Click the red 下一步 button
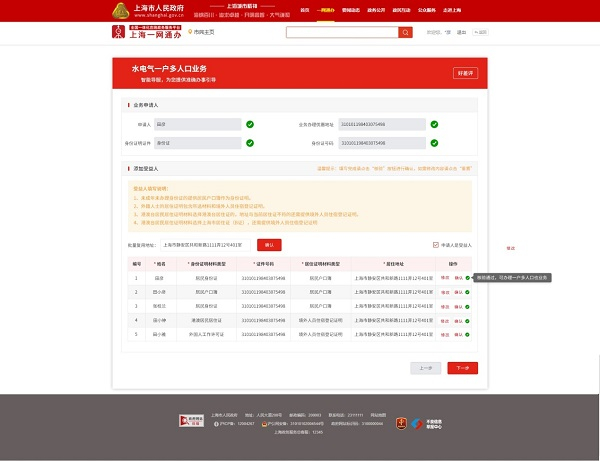Viewport: 600px width, 461px height. [463, 368]
